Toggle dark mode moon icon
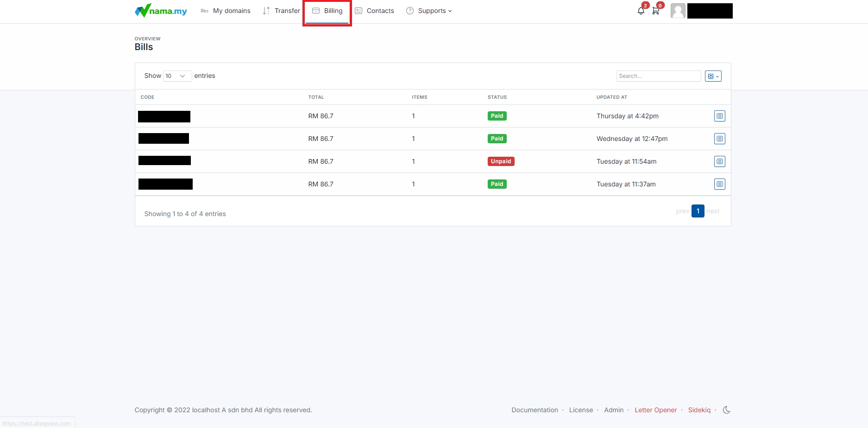This screenshot has height=428, width=868. (x=726, y=410)
